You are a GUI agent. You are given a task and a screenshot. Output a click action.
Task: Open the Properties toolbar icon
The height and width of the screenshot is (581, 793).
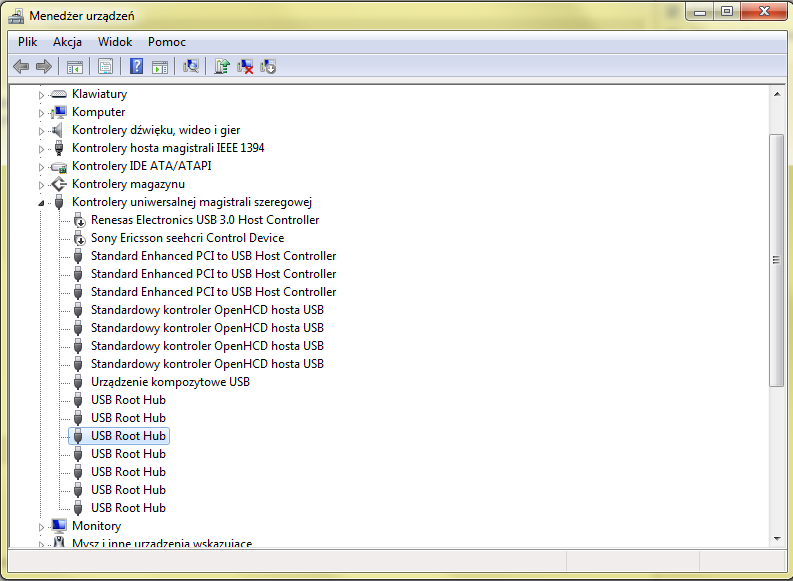coord(104,66)
